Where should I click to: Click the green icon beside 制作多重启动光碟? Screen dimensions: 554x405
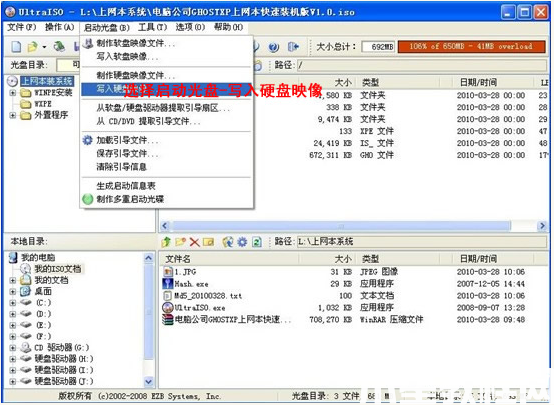(87, 199)
